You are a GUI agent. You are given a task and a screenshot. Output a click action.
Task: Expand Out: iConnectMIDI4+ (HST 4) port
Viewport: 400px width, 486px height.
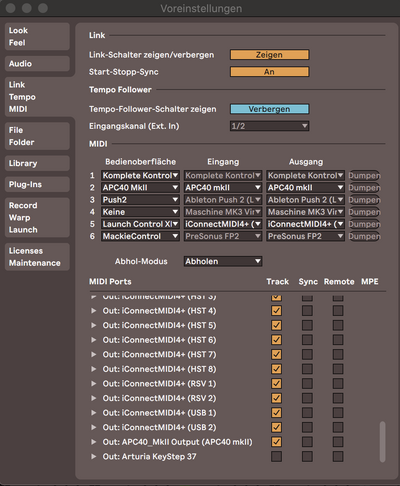[x=94, y=311]
